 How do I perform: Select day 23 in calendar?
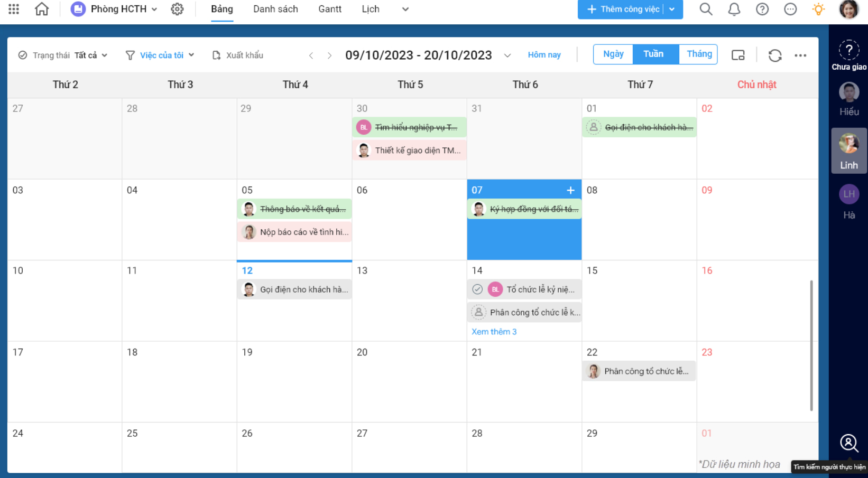[x=707, y=352]
